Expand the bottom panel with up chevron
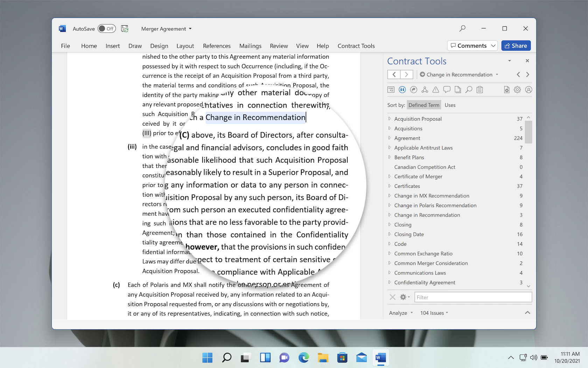The image size is (588, 368). point(527,313)
